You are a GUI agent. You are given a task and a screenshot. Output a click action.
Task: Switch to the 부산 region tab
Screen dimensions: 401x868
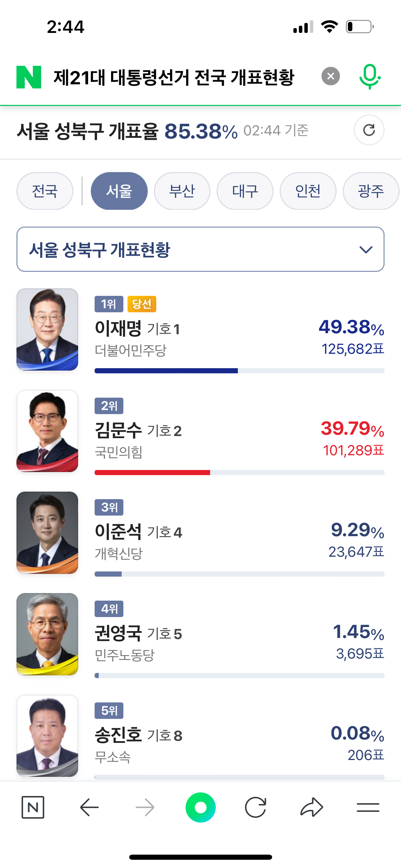pyautogui.click(x=182, y=191)
